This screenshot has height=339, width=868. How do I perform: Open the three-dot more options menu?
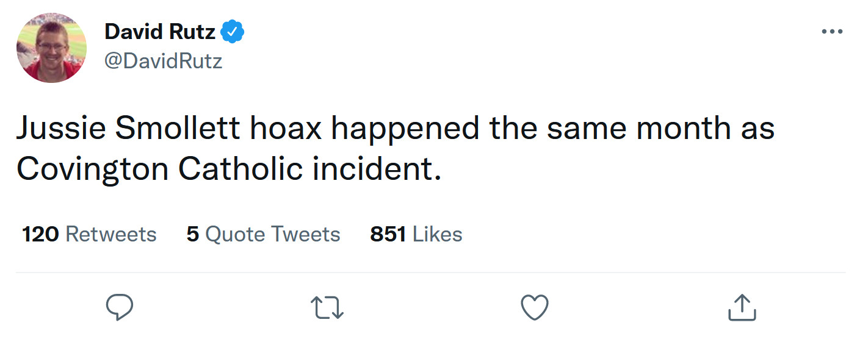832,32
